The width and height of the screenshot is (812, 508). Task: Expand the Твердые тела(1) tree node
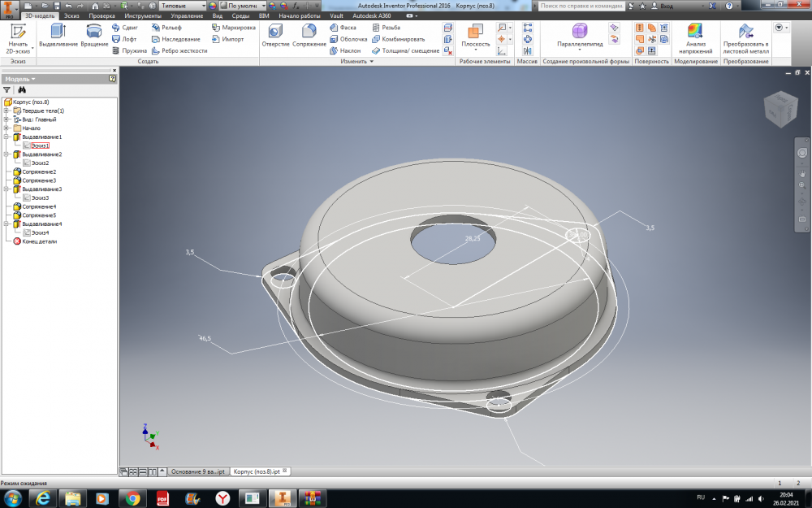(x=6, y=111)
